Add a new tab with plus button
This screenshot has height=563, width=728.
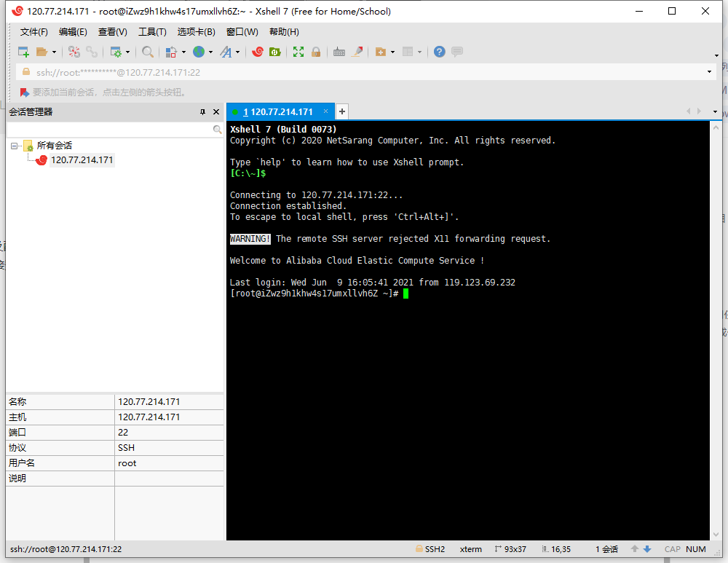click(341, 111)
